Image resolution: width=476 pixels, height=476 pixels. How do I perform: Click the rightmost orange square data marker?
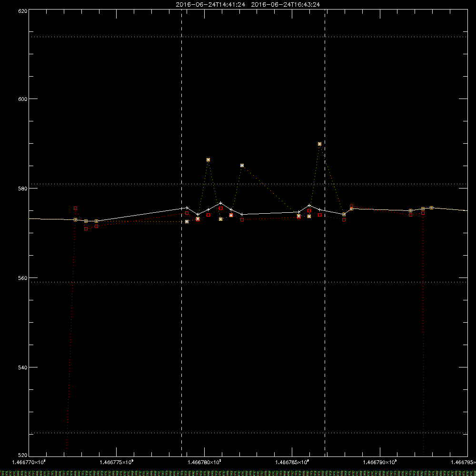[x=431, y=208]
